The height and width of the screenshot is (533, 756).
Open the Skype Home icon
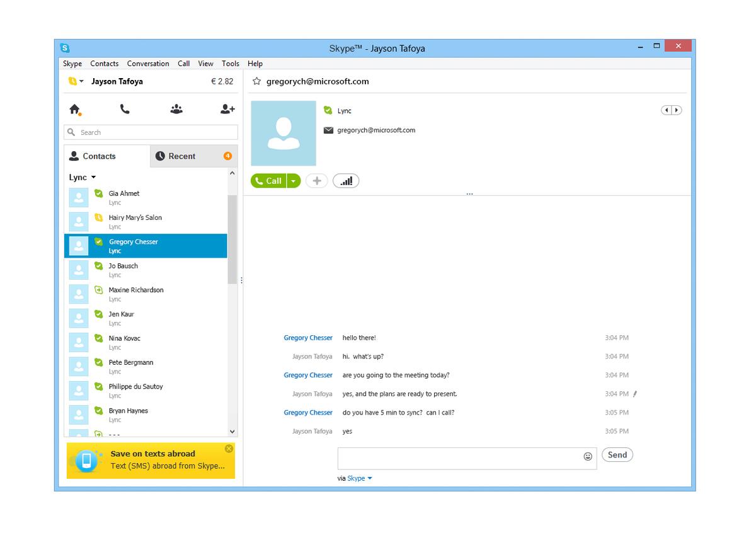(75, 110)
